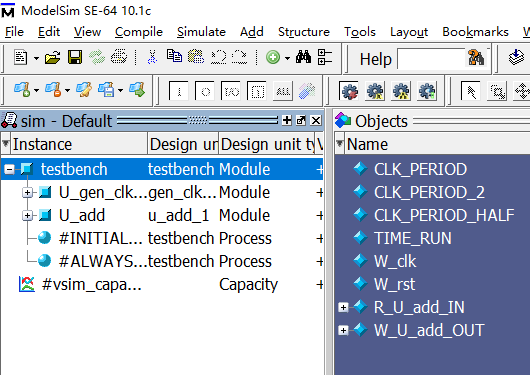Open the Bookmarks menu
Viewport: 530px width, 375px height.
tap(475, 32)
